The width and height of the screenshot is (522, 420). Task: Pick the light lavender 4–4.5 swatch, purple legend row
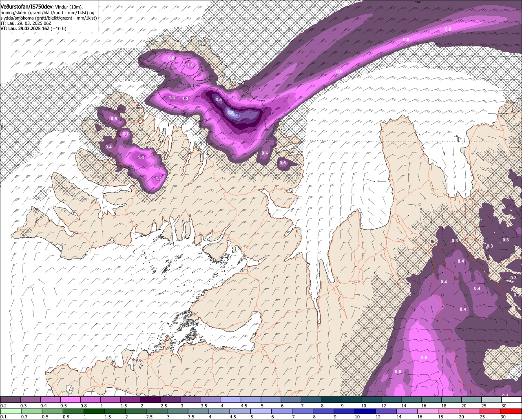click(231, 400)
